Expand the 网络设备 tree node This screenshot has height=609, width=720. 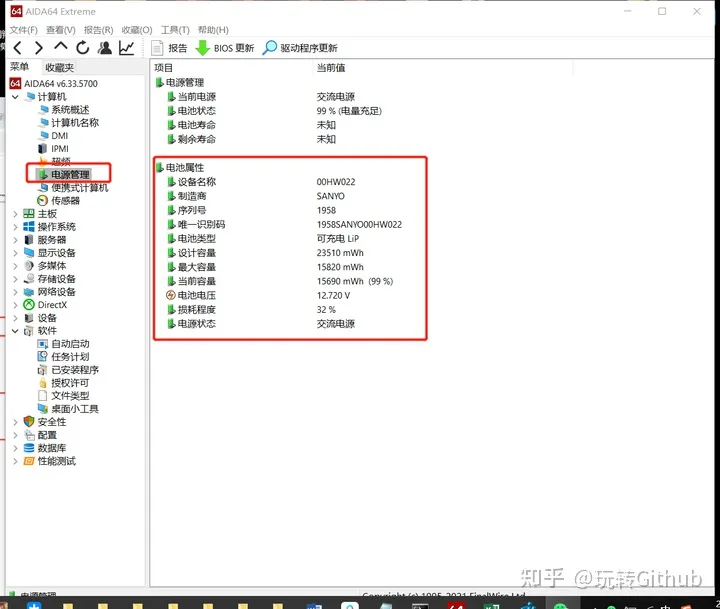coord(15,292)
